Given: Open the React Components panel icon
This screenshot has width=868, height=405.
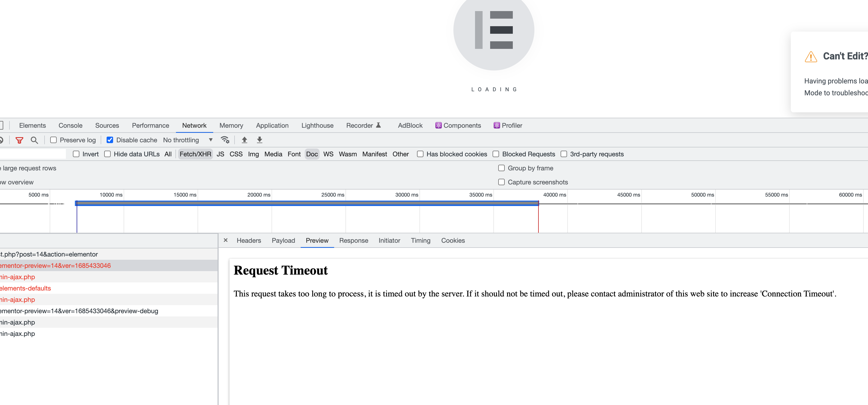Looking at the screenshot, I should pyautogui.click(x=438, y=126).
